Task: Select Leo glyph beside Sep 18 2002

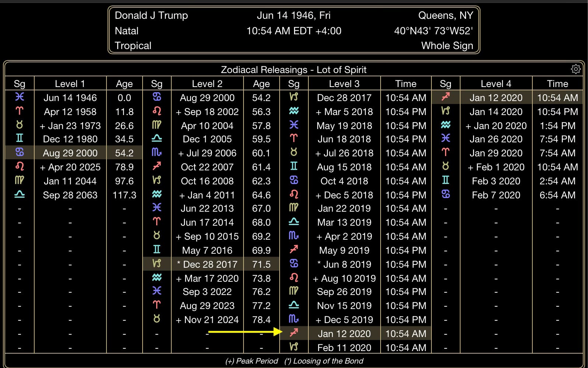Action: (x=157, y=111)
